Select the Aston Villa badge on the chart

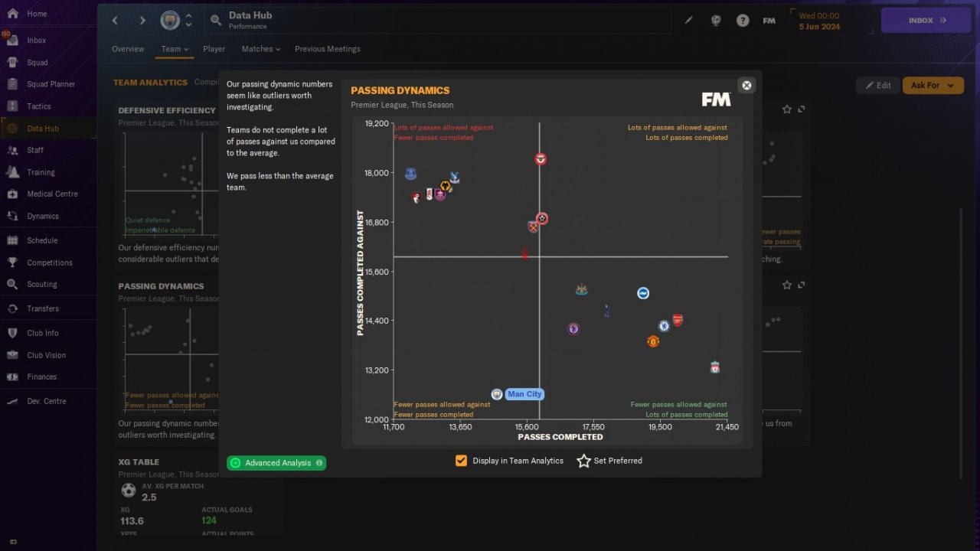click(573, 328)
